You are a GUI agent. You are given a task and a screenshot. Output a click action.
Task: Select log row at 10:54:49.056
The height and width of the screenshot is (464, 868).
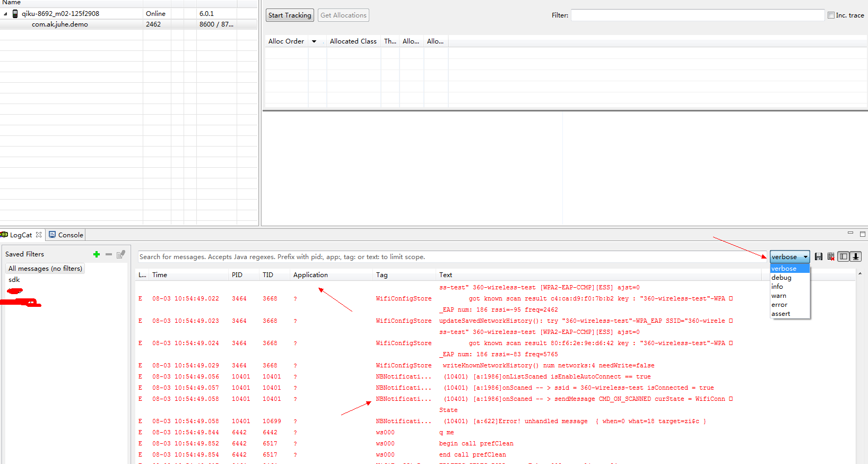(448, 377)
